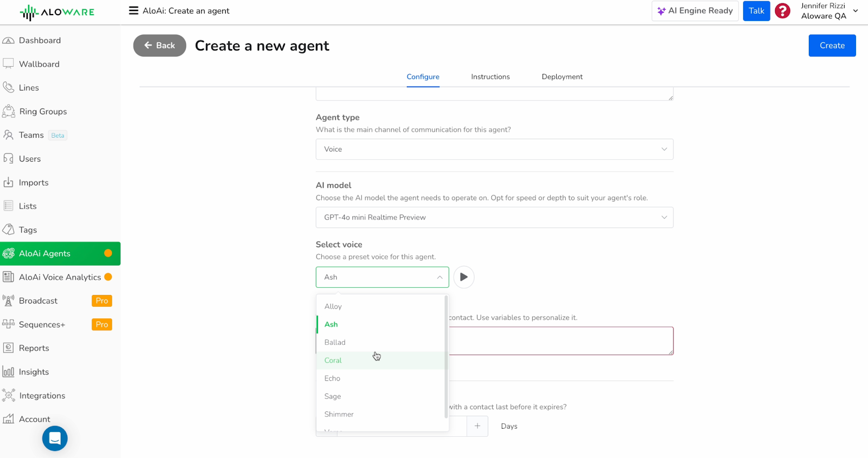Click the Sequences+ Pro badge
The image size is (868, 458).
(x=102, y=324)
